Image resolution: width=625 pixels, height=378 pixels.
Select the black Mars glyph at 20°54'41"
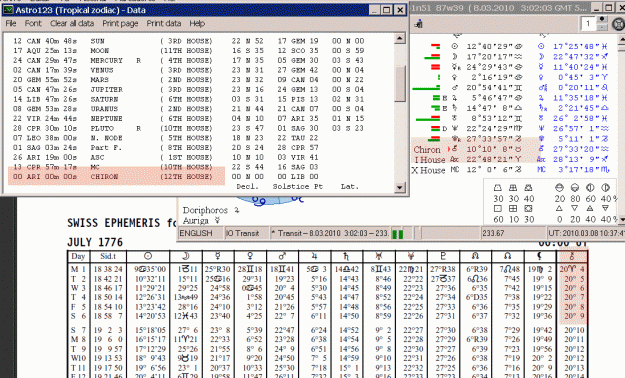[454, 87]
